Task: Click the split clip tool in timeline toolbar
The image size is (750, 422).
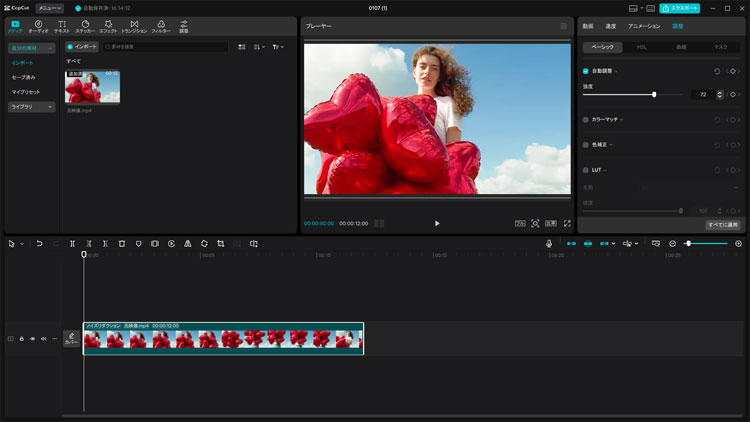Action: (x=72, y=243)
